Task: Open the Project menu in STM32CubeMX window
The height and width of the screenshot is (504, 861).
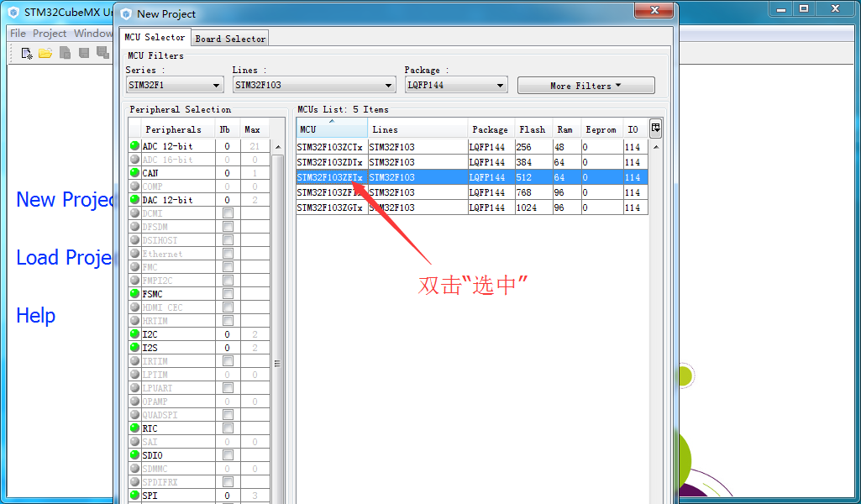Action: [50, 33]
